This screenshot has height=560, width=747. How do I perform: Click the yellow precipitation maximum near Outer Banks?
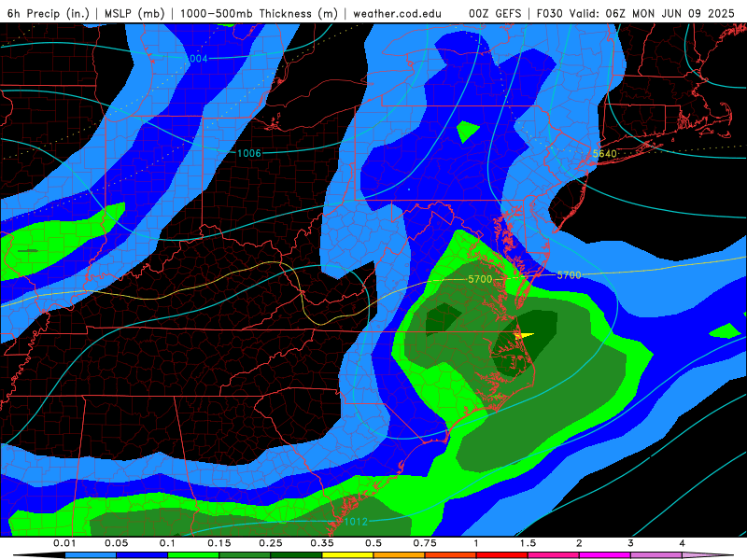pos(523,335)
